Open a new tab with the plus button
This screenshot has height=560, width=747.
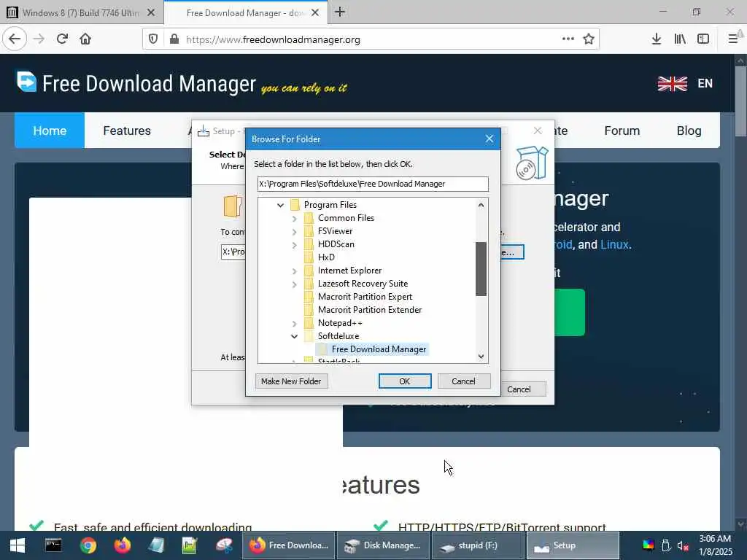click(x=340, y=12)
